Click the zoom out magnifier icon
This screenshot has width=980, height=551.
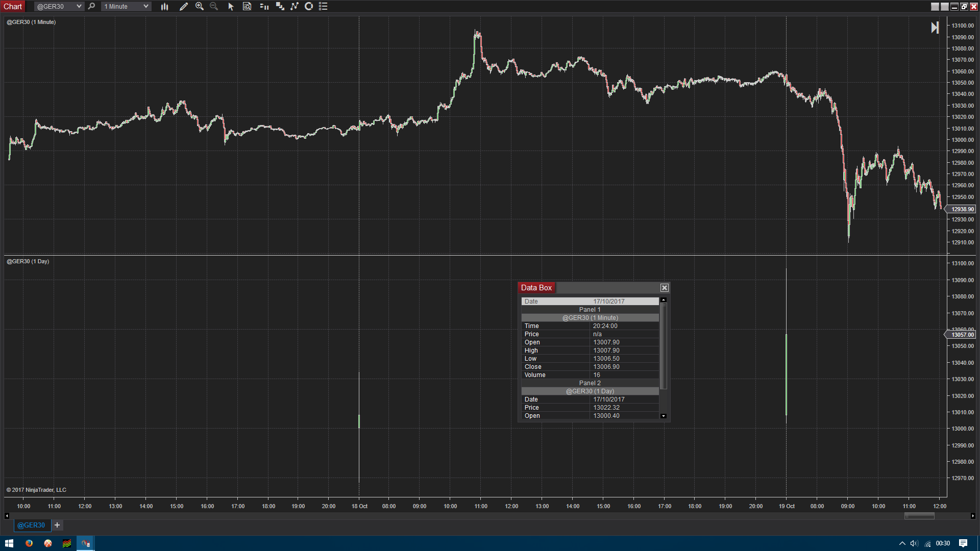214,7
